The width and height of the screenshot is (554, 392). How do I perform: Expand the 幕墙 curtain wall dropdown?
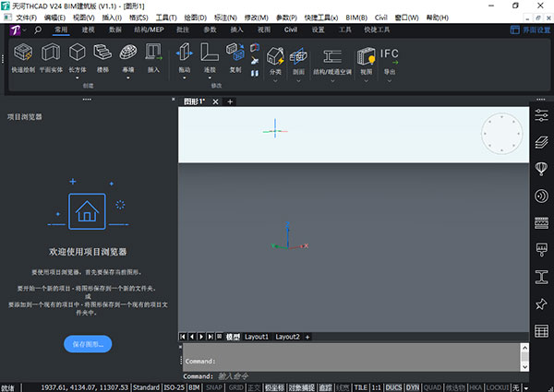(127, 78)
